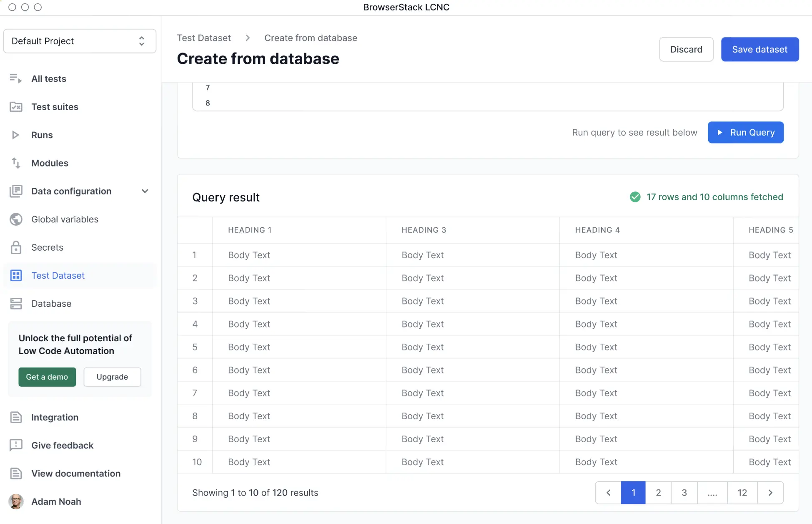Click the breadcrumb chevron separator
Image resolution: width=812 pixels, height=524 pixels.
click(x=248, y=38)
